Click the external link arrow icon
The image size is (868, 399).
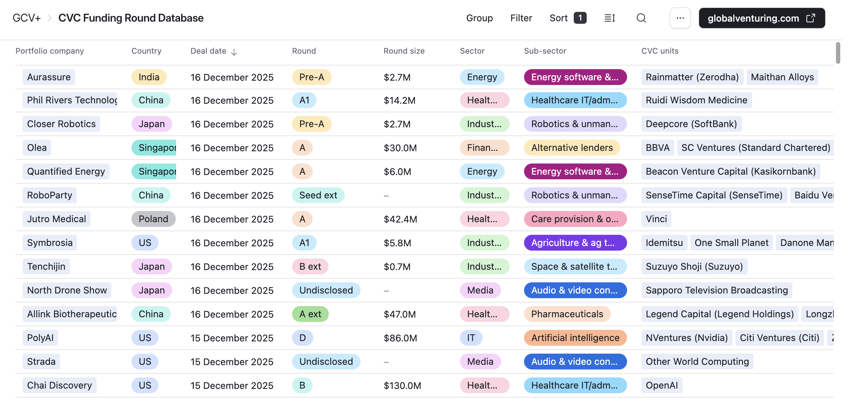coord(811,18)
